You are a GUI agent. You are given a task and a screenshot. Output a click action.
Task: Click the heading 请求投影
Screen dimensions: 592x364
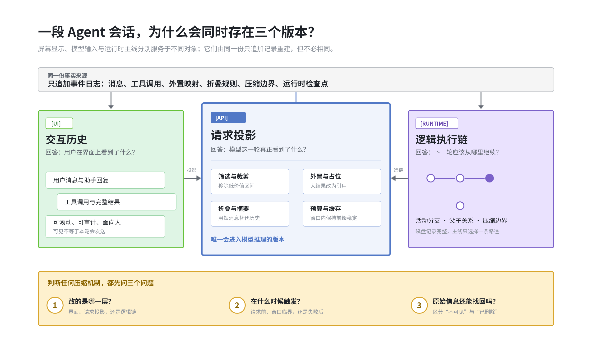233,135
